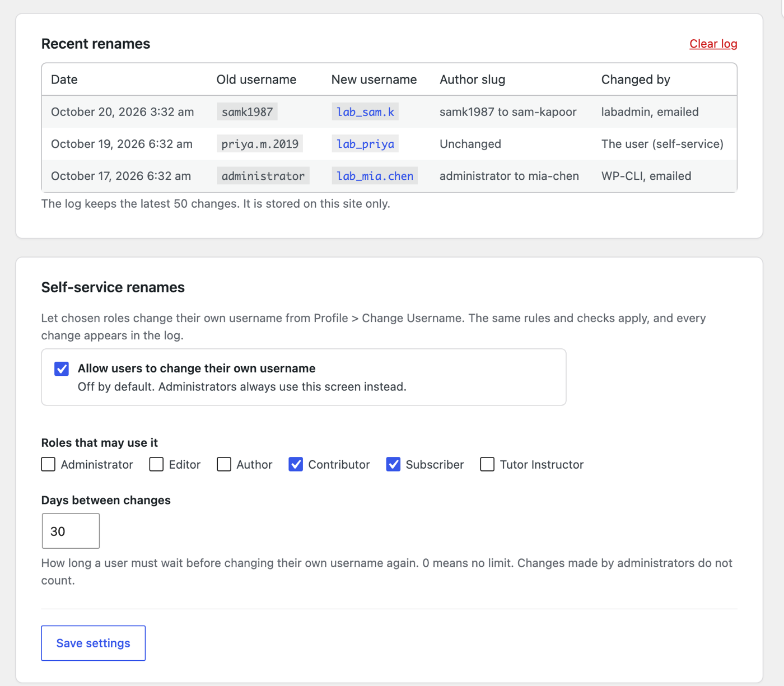
Task: Select the old username administrator
Action: coord(263,176)
